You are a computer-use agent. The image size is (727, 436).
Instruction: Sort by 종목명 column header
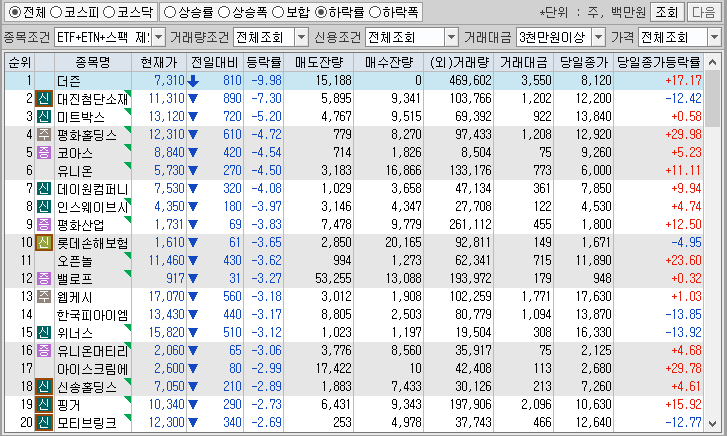pos(93,63)
